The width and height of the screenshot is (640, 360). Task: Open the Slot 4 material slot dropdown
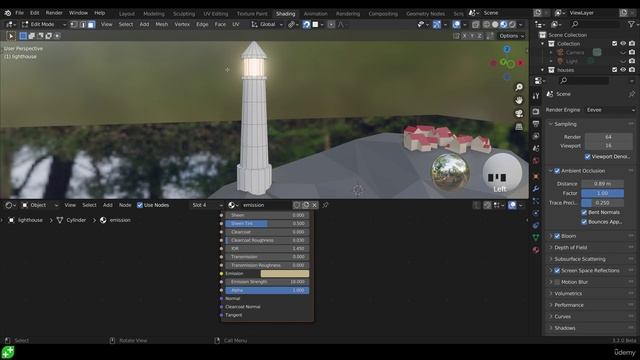(x=207, y=205)
